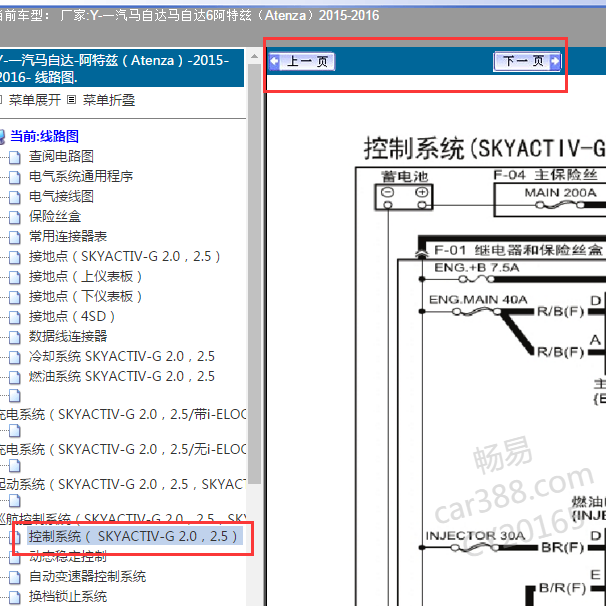The image size is (606, 606).
Task: Open 接地点（4SD） item
Action: (72, 317)
